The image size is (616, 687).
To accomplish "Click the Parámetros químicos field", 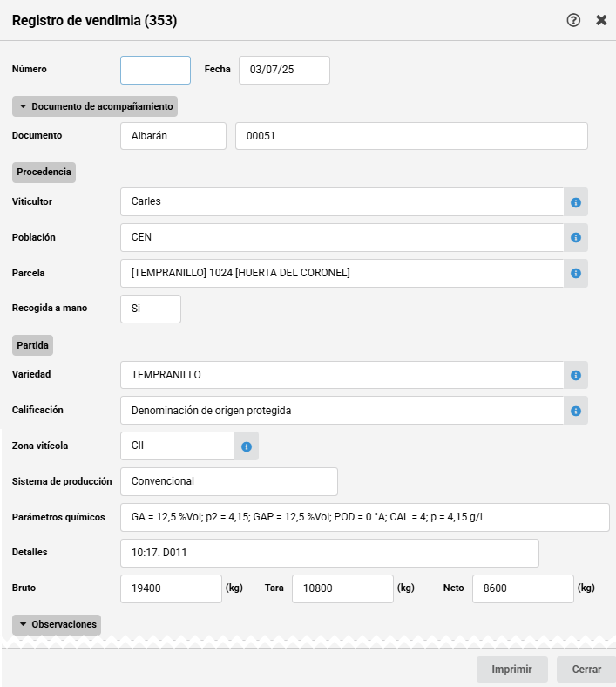I will [365, 518].
